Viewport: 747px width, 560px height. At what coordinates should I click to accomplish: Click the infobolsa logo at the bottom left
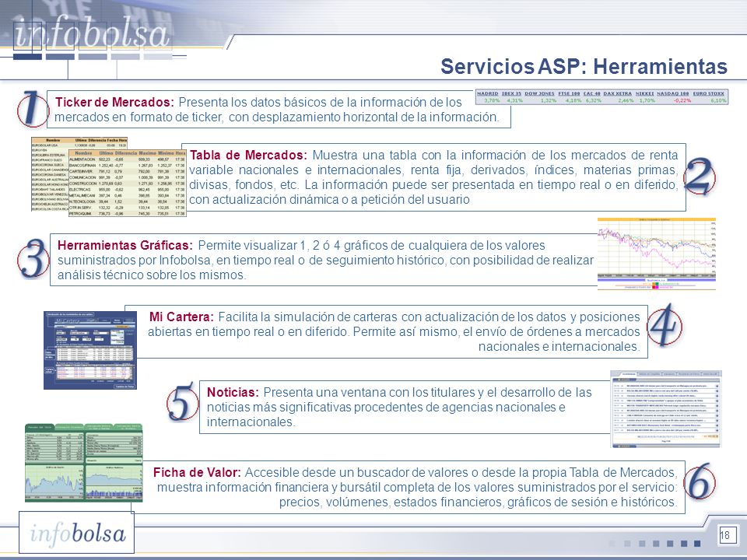pos(77,532)
